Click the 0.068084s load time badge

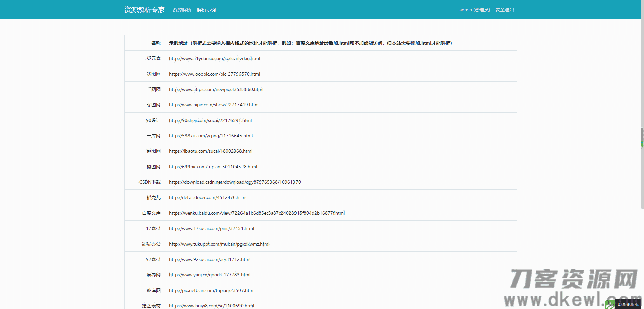click(628, 304)
